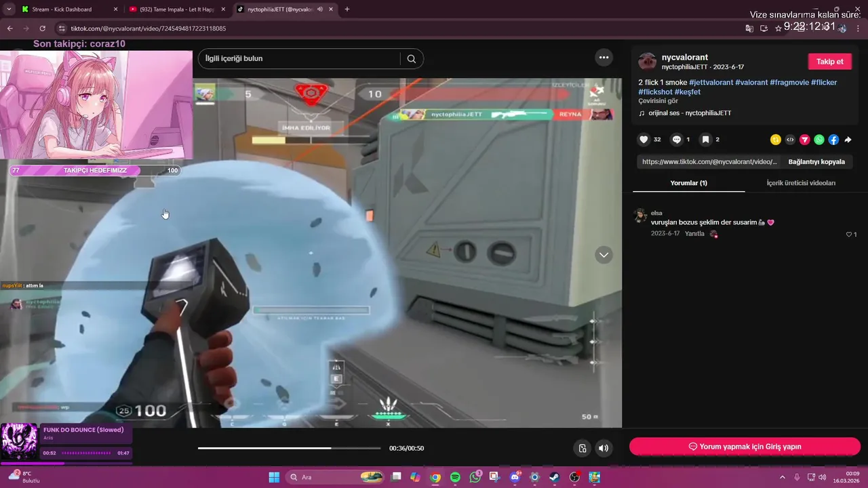Open the Windows Start menu

point(274,477)
